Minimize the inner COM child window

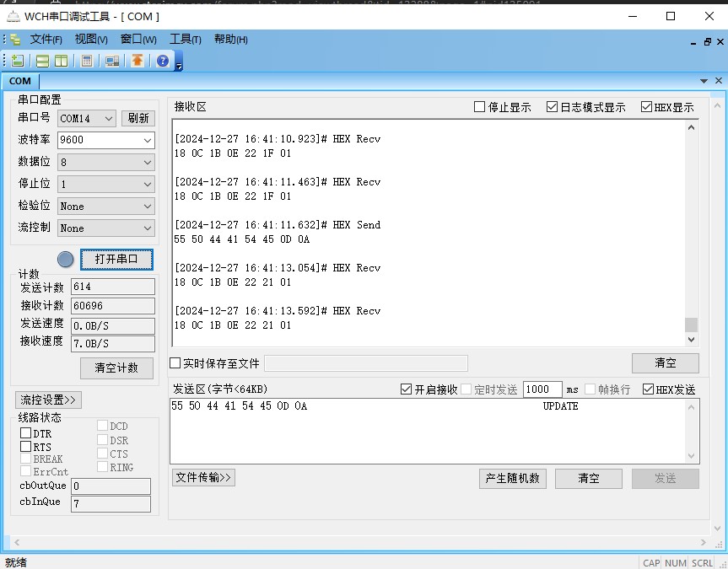[693, 42]
